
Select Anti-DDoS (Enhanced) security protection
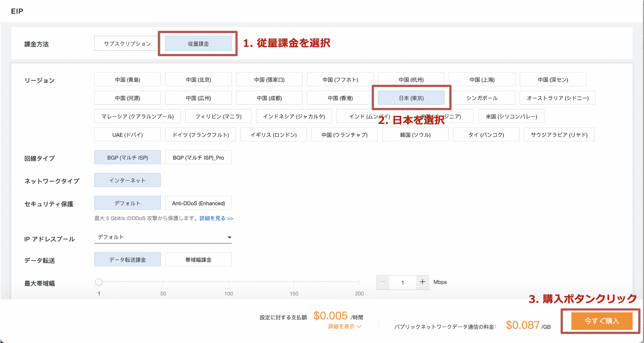coord(198,203)
